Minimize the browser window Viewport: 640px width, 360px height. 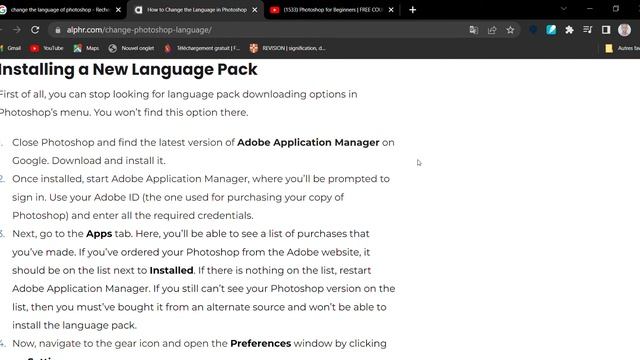point(590,9)
